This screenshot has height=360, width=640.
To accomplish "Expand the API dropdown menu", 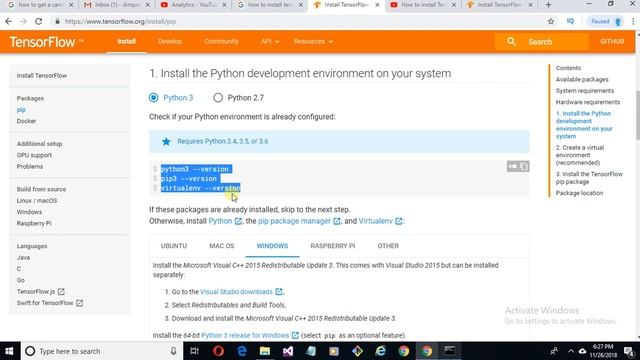I will pos(270,41).
